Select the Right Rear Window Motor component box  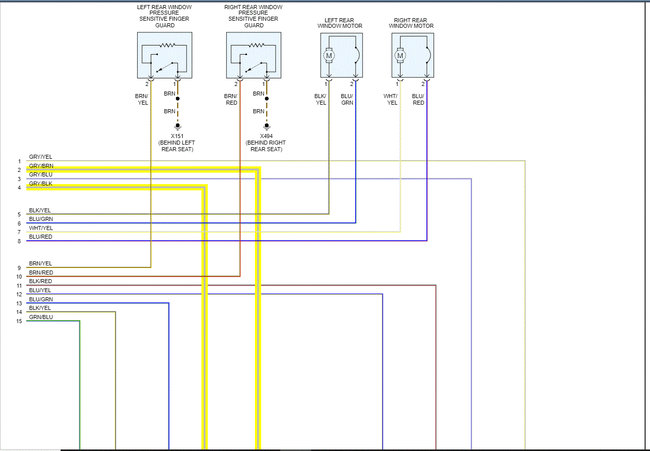[x=413, y=56]
